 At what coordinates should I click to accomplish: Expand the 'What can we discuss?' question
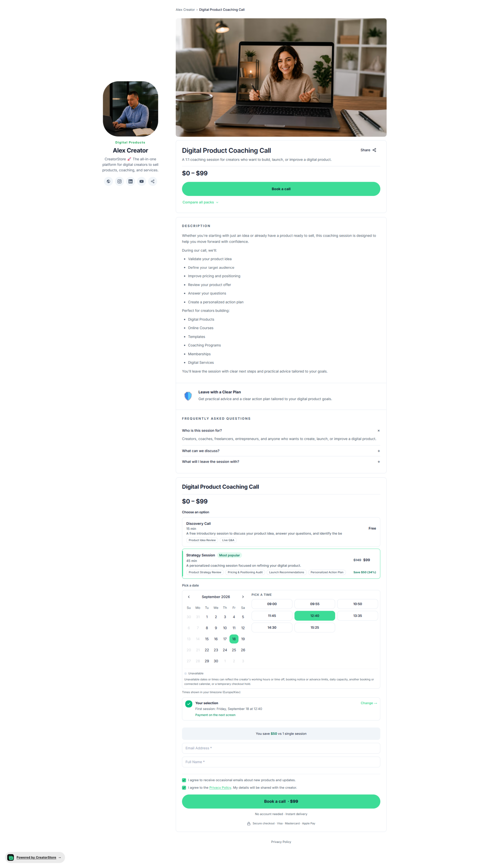[281, 451]
